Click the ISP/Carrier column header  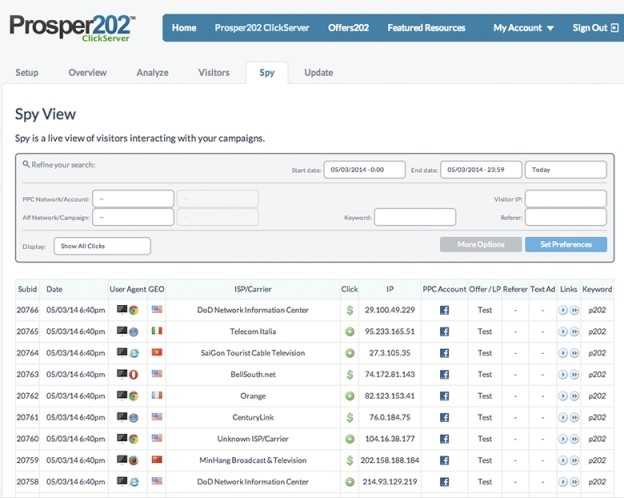pos(253,289)
